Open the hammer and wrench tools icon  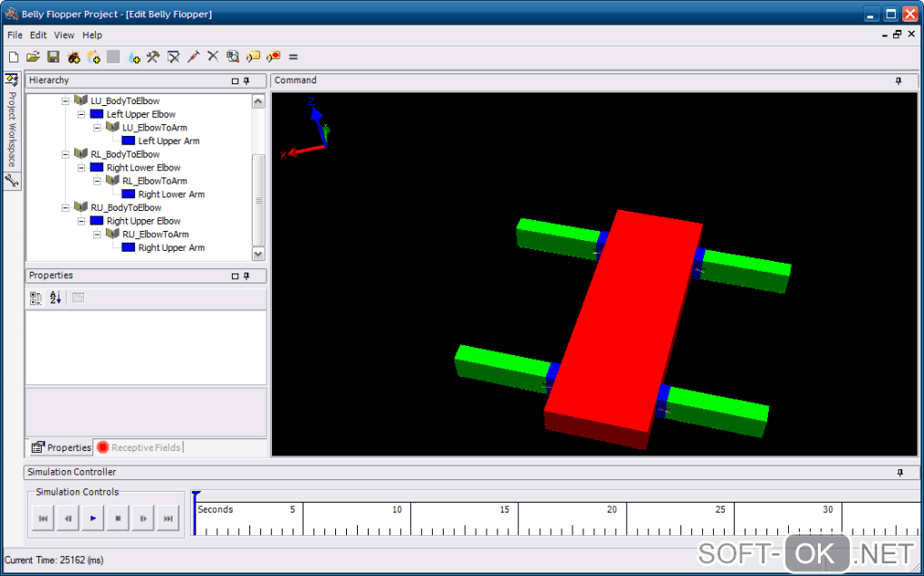click(x=153, y=57)
